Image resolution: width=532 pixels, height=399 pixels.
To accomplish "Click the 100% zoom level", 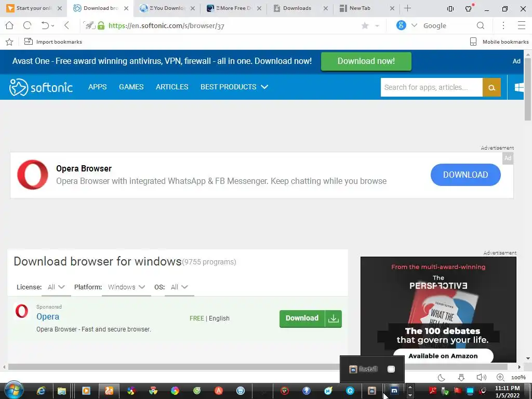I will pyautogui.click(x=518, y=378).
